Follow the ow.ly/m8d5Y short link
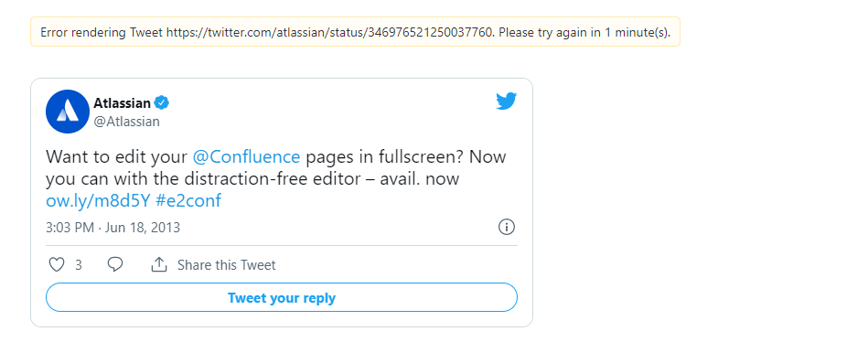The image size is (868, 342). pyautogui.click(x=98, y=200)
